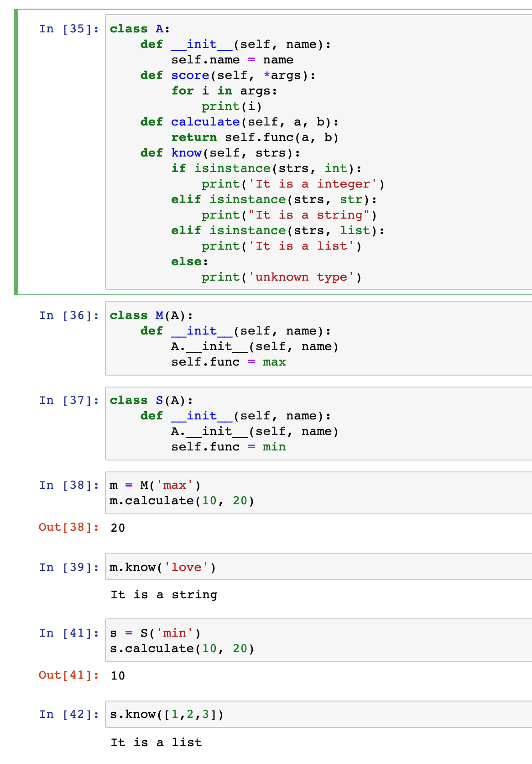Click the s.know([1,2,3]) code cell
This screenshot has width=532, height=764.
[318, 714]
